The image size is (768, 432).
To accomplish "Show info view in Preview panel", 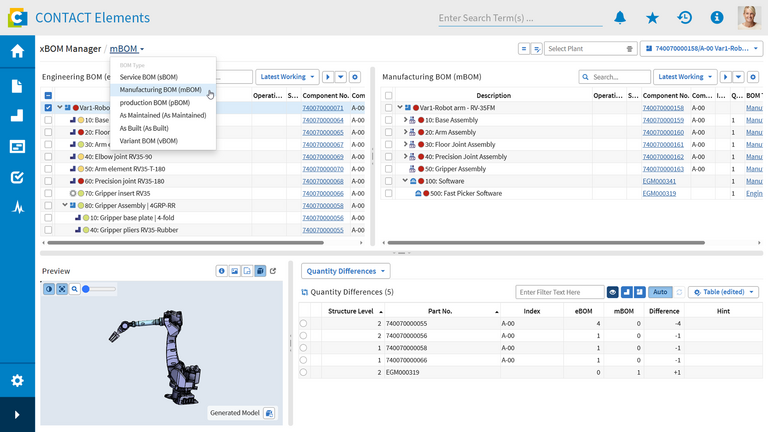I will [222, 271].
